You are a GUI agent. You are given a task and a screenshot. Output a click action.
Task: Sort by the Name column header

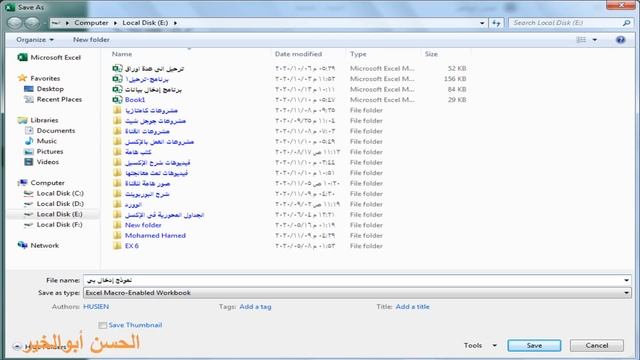click(x=122, y=54)
